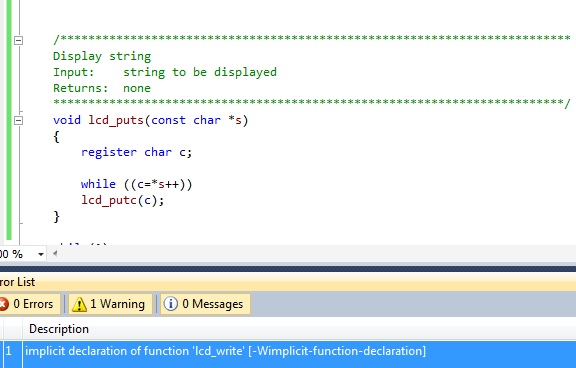Click the 'Returns: none' comment line
Image resolution: width=576 pixels, height=368 pixels.
102,88
